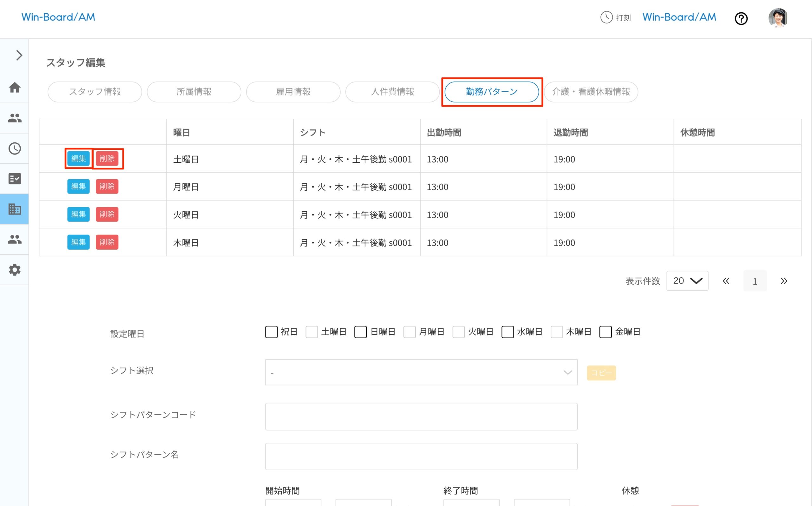Open the home icon in the sidebar
The width and height of the screenshot is (812, 506).
coord(14,88)
